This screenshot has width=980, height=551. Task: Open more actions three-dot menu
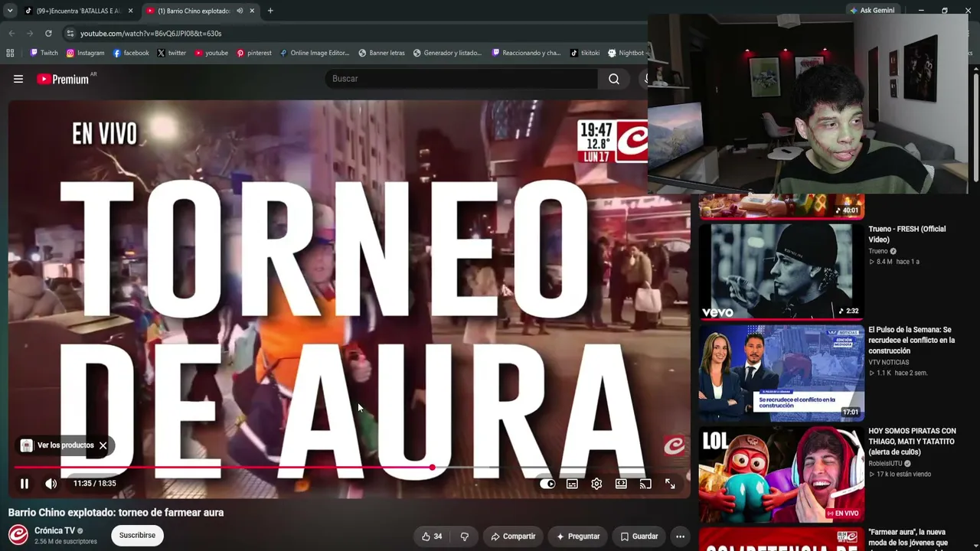tap(680, 536)
